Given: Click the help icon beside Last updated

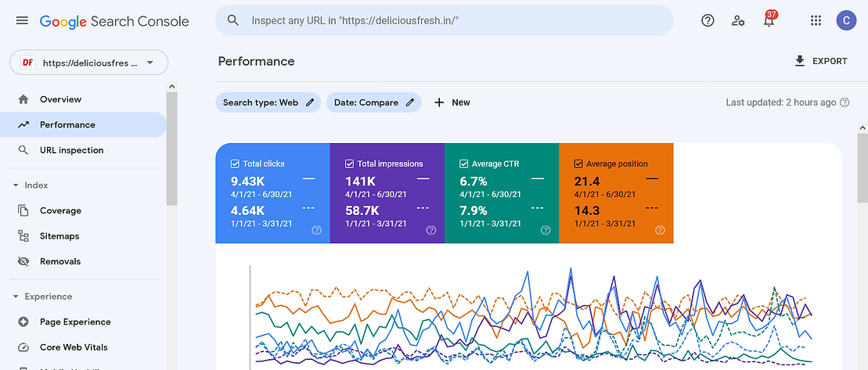Looking at the screenshot, I should coord(845,102).
